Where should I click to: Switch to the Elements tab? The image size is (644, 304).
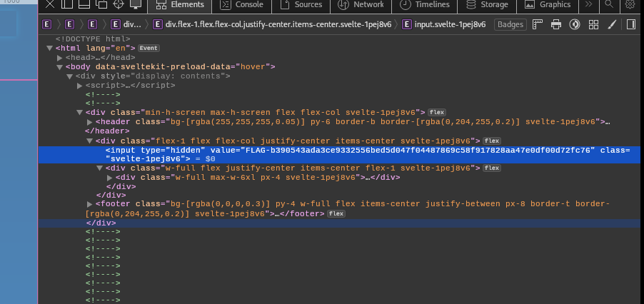point(180,5)
